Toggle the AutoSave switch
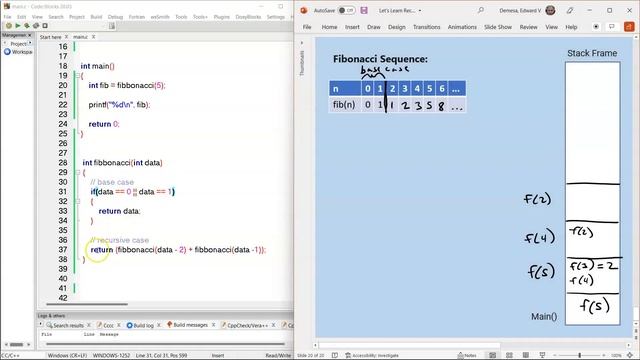This screenshot has height=360, width=640. click(x=347, y=11)
